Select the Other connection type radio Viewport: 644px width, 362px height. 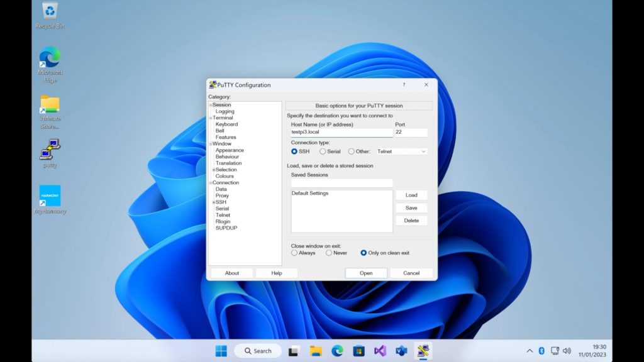click(x=351, y=151)
